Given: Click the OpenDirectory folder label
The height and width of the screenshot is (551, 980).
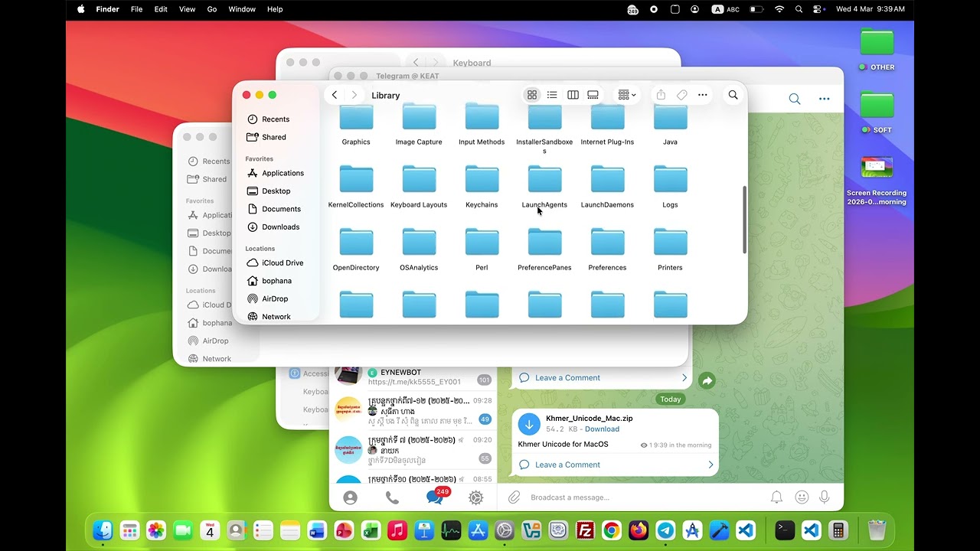Looking at the screenshot, I should 356,268.
